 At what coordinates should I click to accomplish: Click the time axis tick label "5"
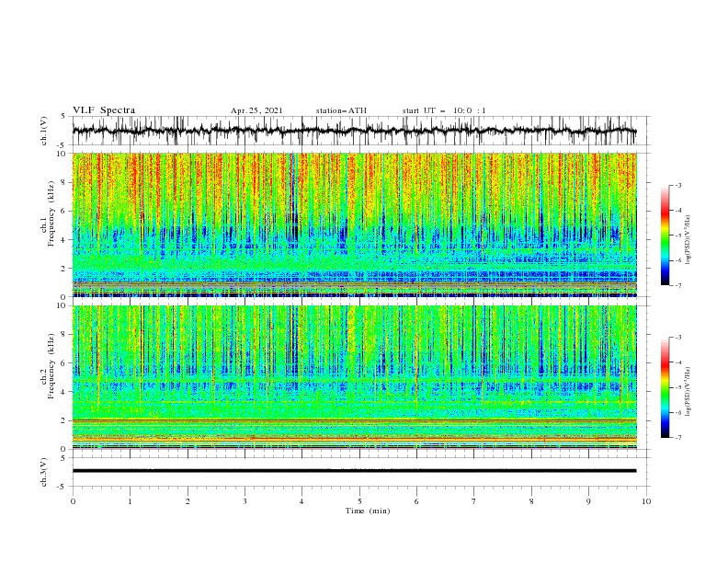(x=359, y=501)
